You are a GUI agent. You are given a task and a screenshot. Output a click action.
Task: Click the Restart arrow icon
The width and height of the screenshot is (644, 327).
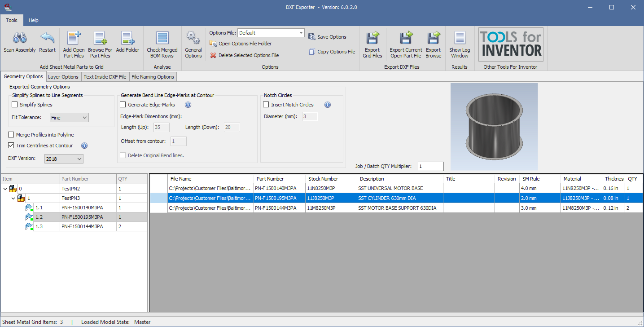click(47, 39)
